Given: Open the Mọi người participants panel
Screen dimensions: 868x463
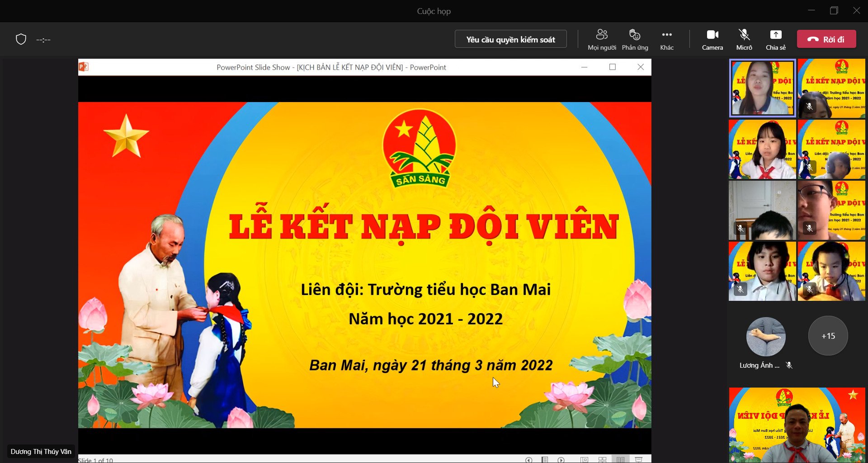Looking at the screenshot, I should (x=602, y=39).
